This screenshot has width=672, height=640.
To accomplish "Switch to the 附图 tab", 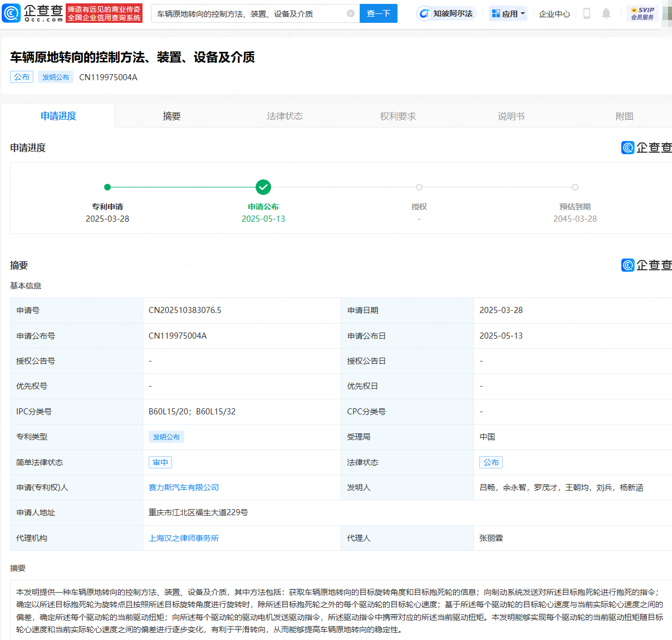I will pyautogui.click(x=624, y=116).
